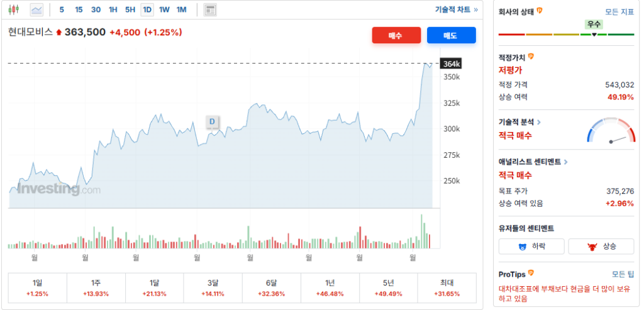Vote bullish with the 상승 button

[601, 246]
